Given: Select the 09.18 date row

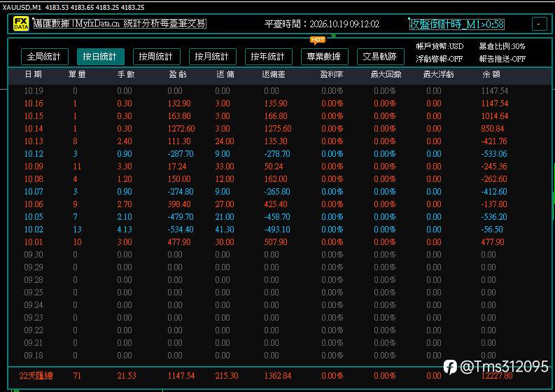Looking at the screenshot, I should (280, 356).
